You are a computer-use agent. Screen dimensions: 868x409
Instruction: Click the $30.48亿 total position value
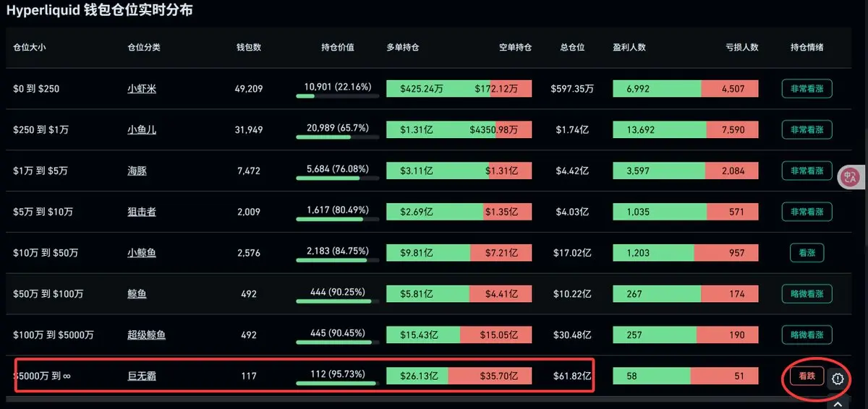click(x=574, y=335)
